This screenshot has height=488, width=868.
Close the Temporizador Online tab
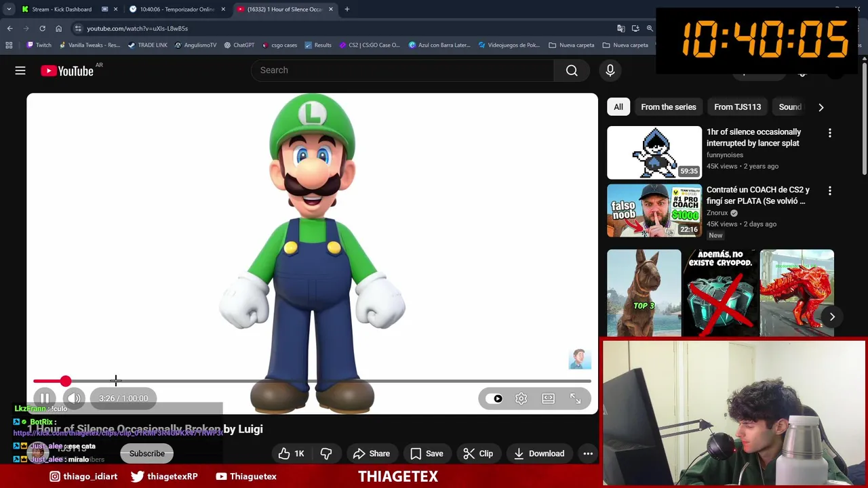pyautogui.click(x=223, y=9)
